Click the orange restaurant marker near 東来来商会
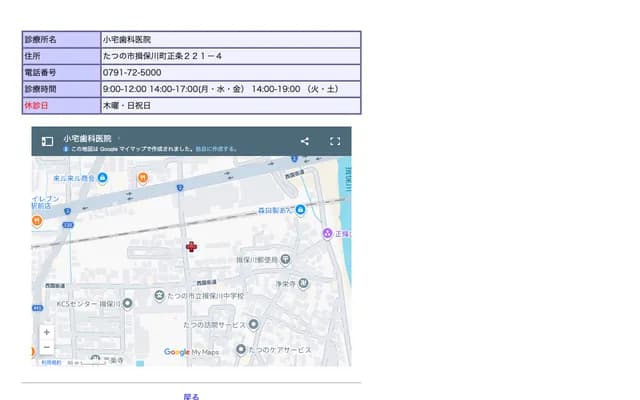 (143, 178)
